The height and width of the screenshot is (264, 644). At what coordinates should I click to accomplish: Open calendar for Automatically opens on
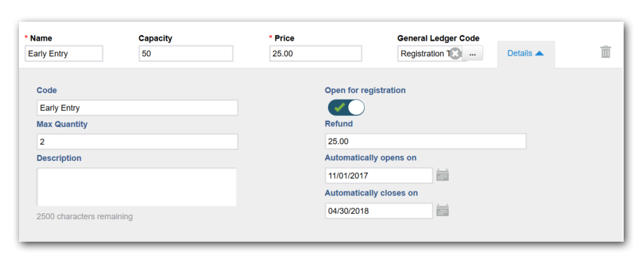point(443,175)
